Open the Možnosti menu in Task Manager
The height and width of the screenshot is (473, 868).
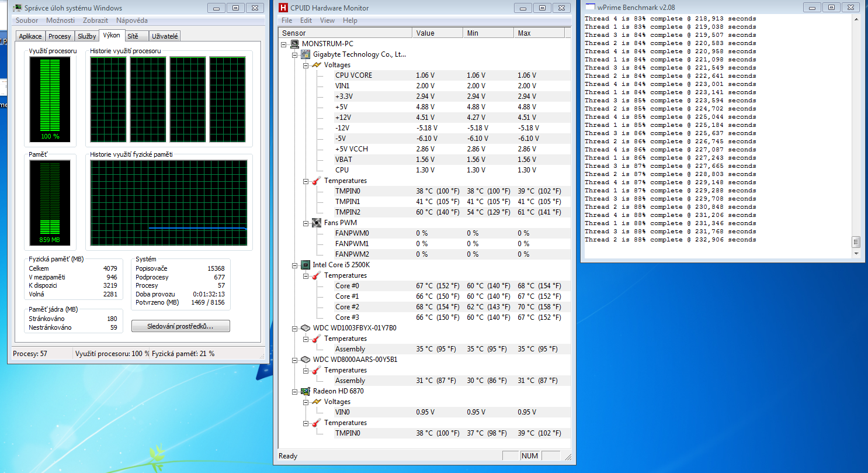pyautogui.click(x=61, y=20)
